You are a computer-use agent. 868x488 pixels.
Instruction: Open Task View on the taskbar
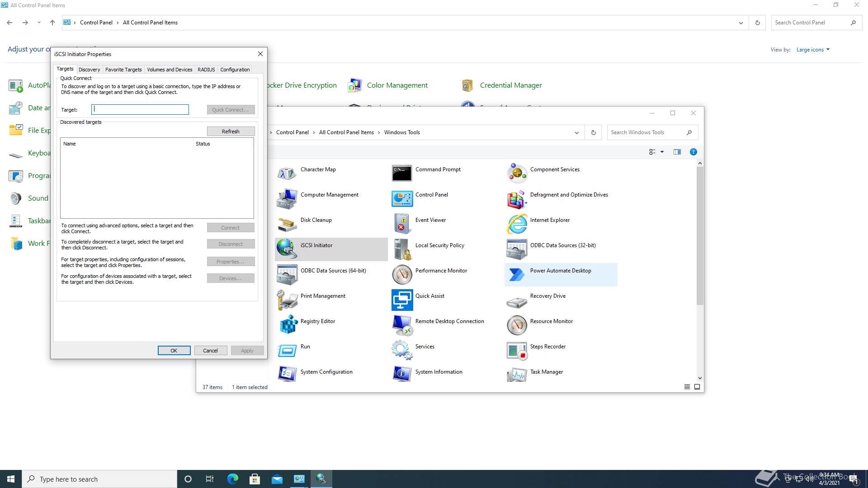click(210, 479)
